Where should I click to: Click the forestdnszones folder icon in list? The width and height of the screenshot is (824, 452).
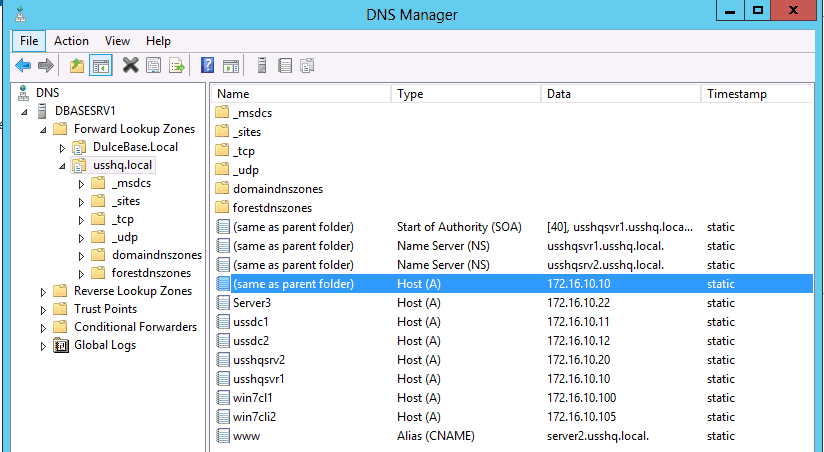tap(222, 208)
